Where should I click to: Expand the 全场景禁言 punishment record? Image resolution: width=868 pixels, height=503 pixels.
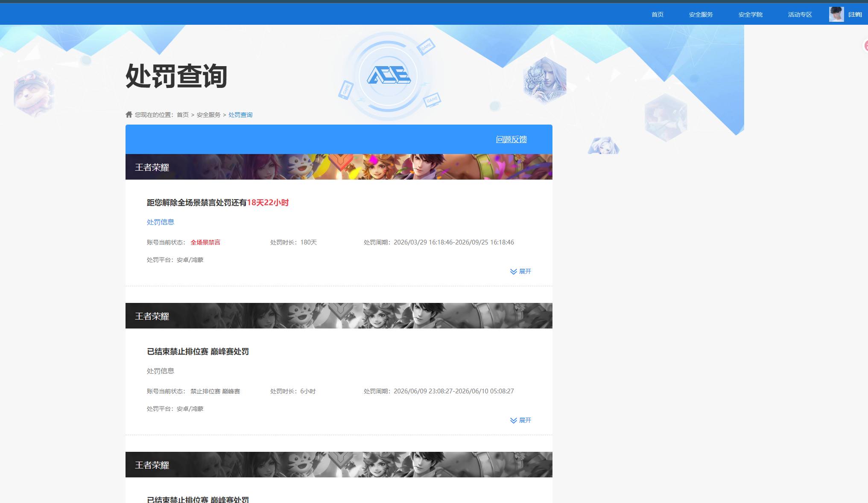pos(520,271)
